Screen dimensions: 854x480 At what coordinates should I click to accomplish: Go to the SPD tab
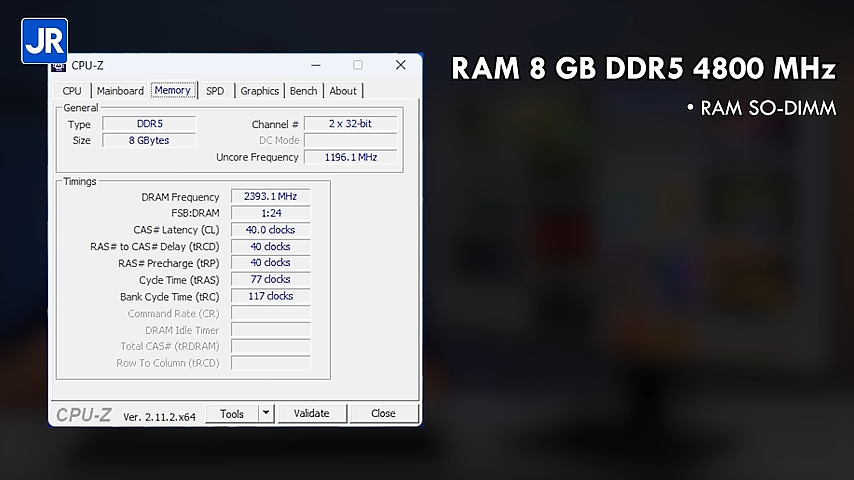click(x=215, y=91)
